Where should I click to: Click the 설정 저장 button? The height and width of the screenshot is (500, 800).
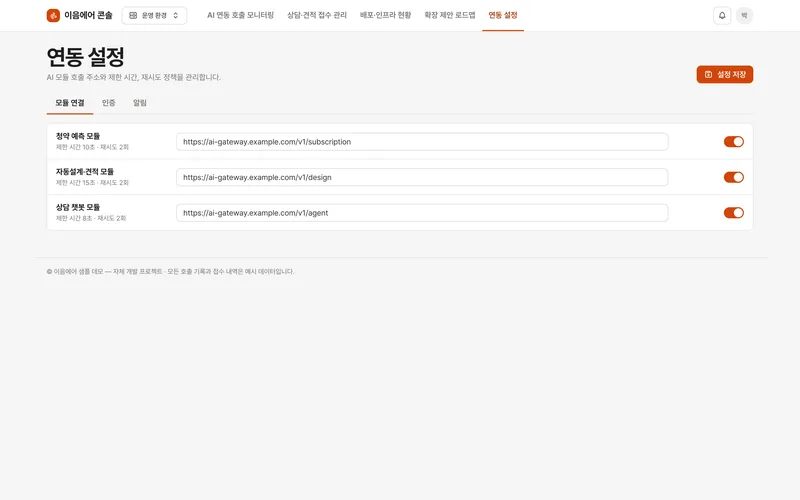tap(724, 74)
